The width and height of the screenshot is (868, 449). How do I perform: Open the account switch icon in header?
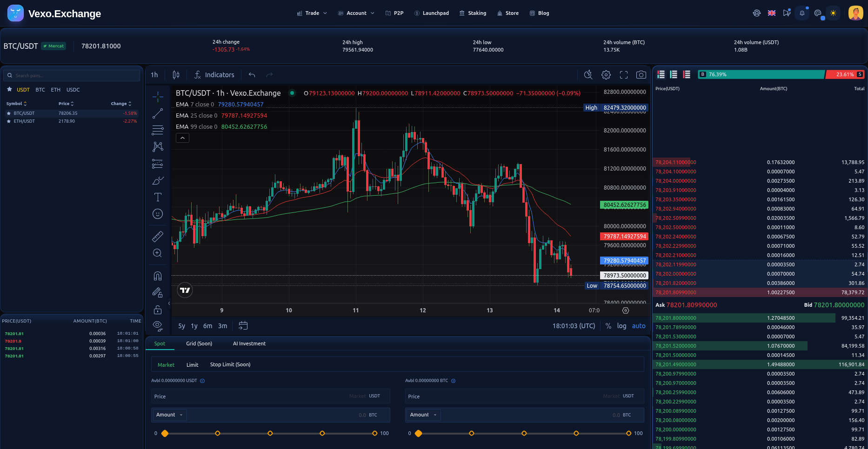pyautogui.click(x=757, y=13)
